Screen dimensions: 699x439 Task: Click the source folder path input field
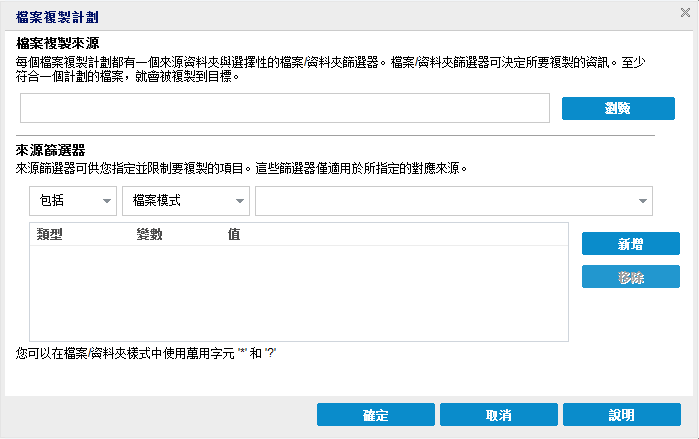(x=285, y=108)
